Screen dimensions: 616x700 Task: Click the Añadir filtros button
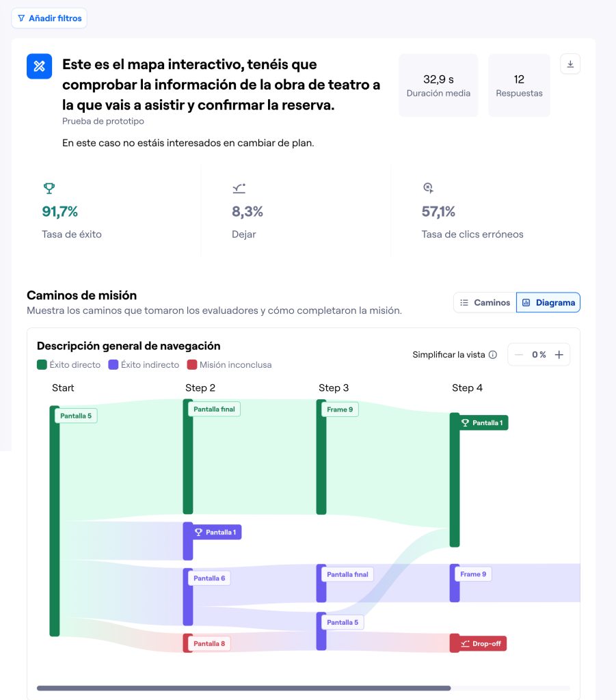click(49, 18)
